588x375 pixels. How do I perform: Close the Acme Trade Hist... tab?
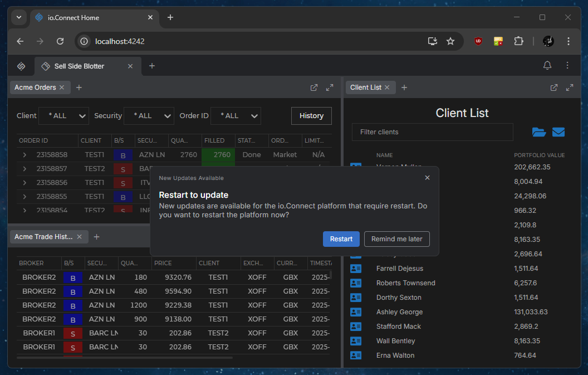click(79, 237)
